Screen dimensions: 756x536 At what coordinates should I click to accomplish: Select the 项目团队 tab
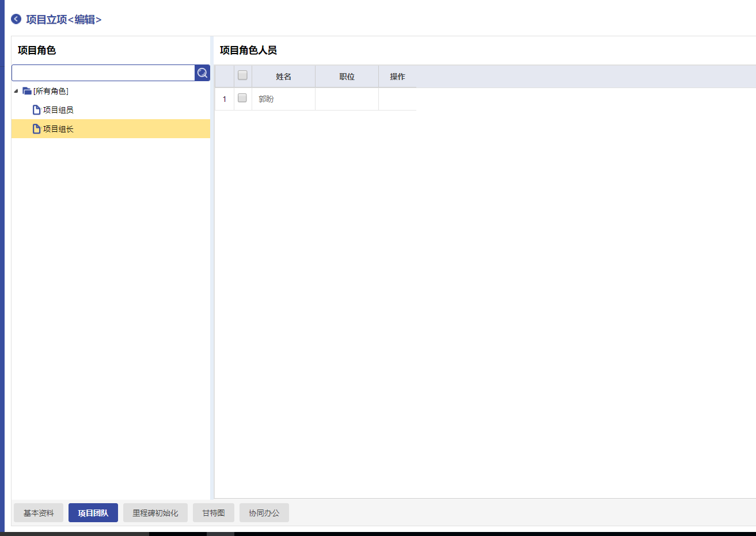(x=93, y=513)
